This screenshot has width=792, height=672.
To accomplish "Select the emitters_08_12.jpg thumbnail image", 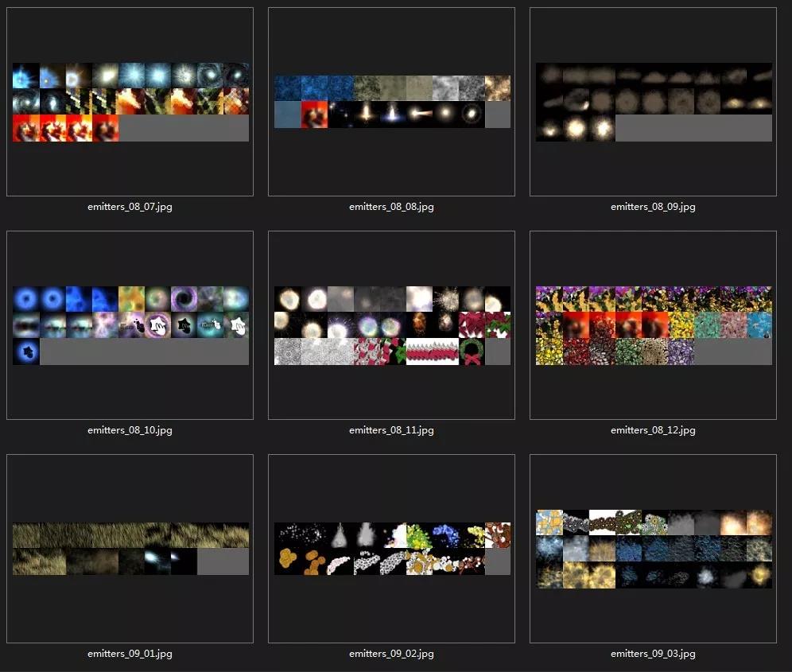I will 654,325.
